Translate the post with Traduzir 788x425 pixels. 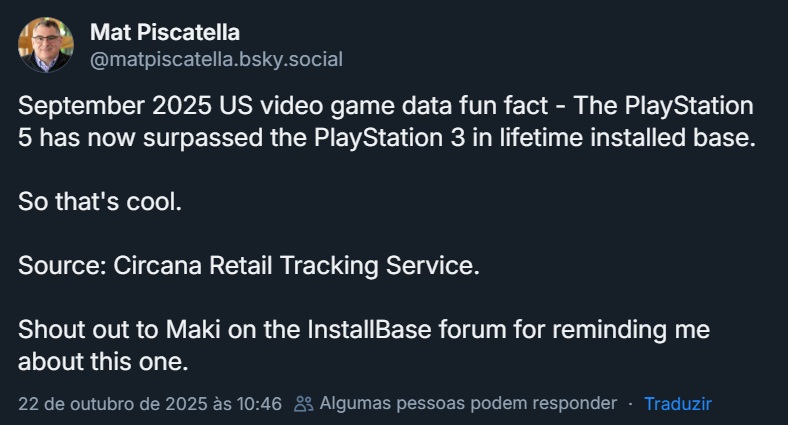[x=677, y=404]
